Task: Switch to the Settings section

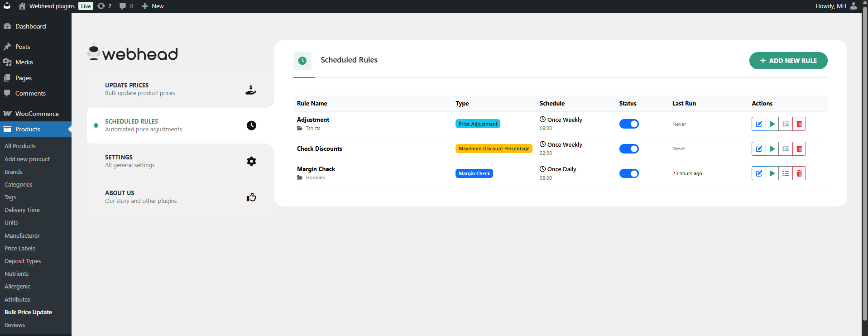Action: tap(180, 161)
